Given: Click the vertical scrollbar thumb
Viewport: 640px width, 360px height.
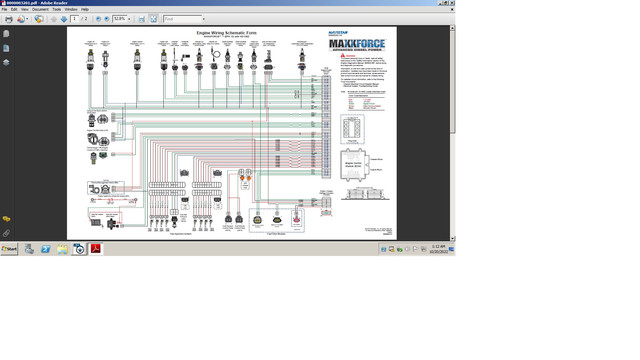Looking at the screenshot, I should tap(452, 82).
